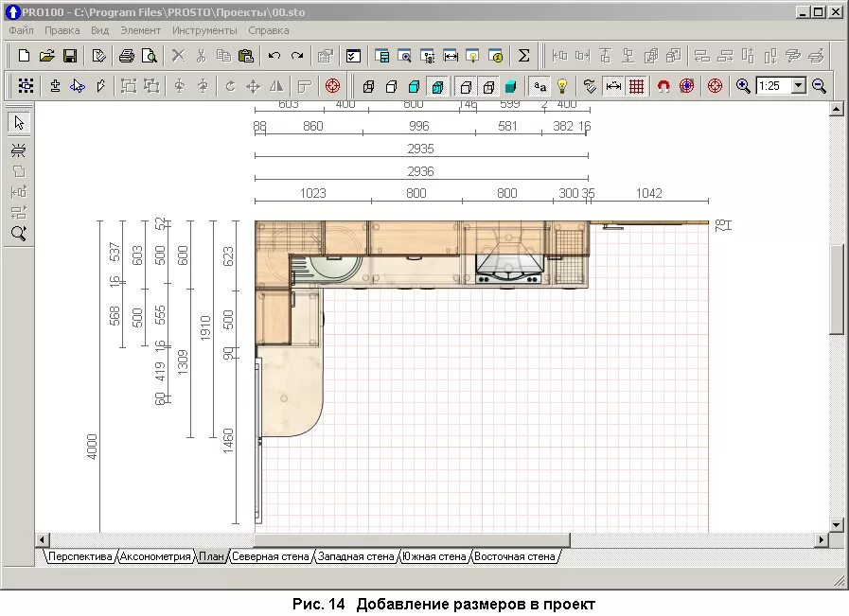Click the Save project floppy disk icon

pyautogui.click(x=70, y=56)
